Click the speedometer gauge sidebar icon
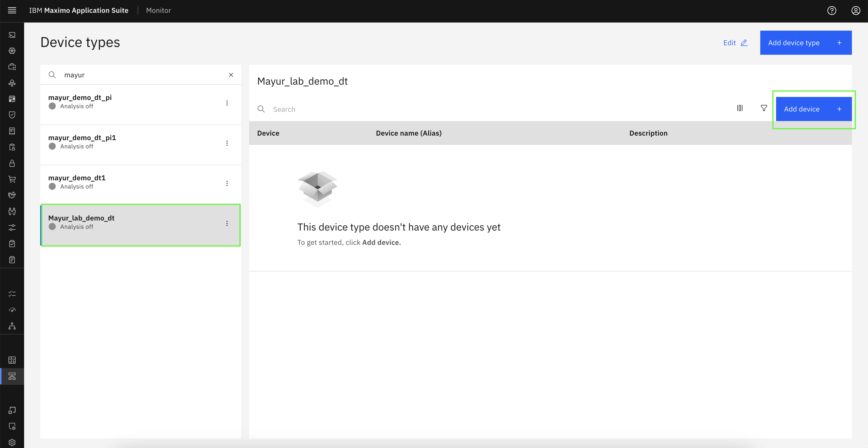The width and height of the screenshot is (868, 448). 12,310
